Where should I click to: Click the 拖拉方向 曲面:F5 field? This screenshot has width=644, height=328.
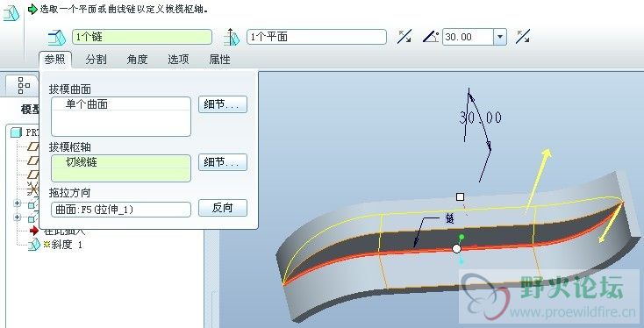(121, 210)
